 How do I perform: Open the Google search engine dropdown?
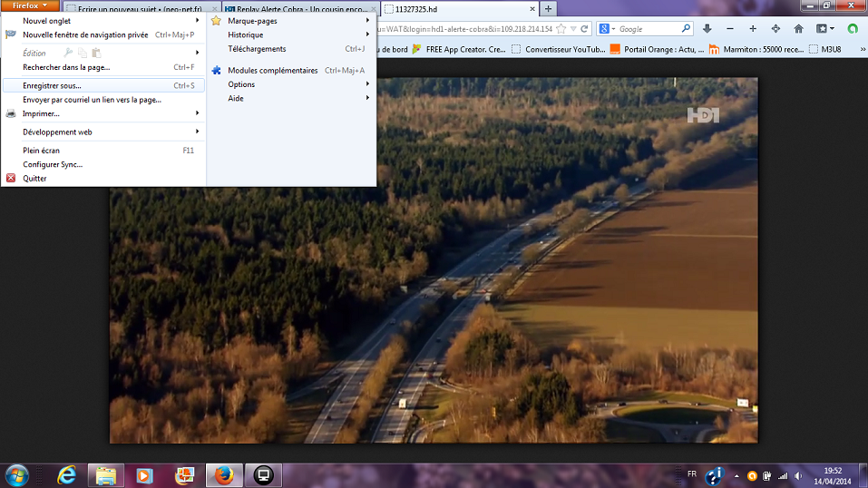[607, 29]
